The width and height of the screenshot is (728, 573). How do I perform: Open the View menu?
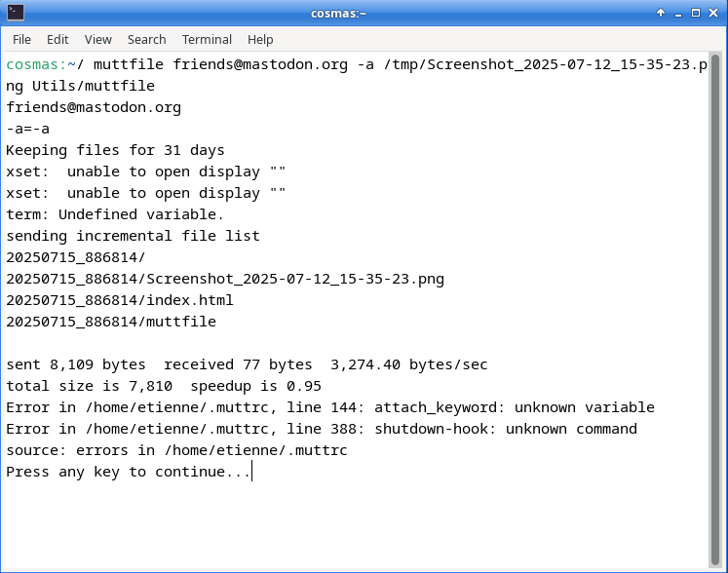(x=98, y=40)
